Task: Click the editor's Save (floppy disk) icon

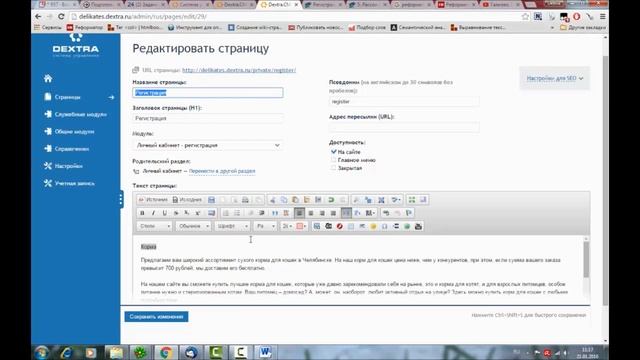Action: pyautogui.click(x=211, y=200)
